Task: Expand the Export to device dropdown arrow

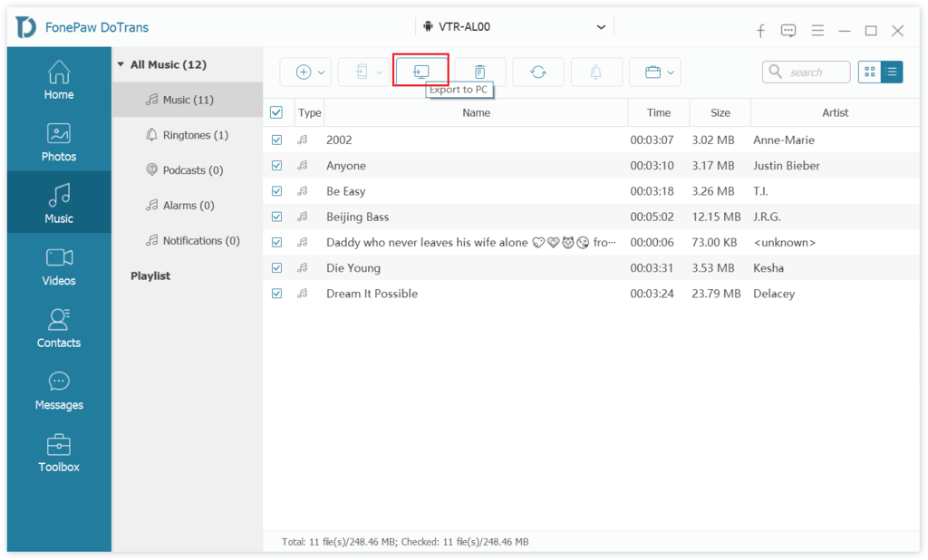Action: click(x=380, y=72)
